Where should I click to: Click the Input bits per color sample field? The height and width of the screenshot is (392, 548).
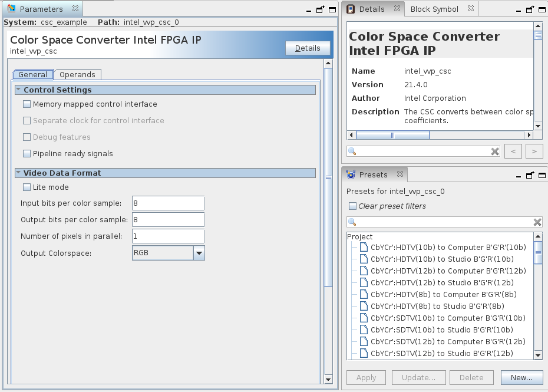(168, 203)
